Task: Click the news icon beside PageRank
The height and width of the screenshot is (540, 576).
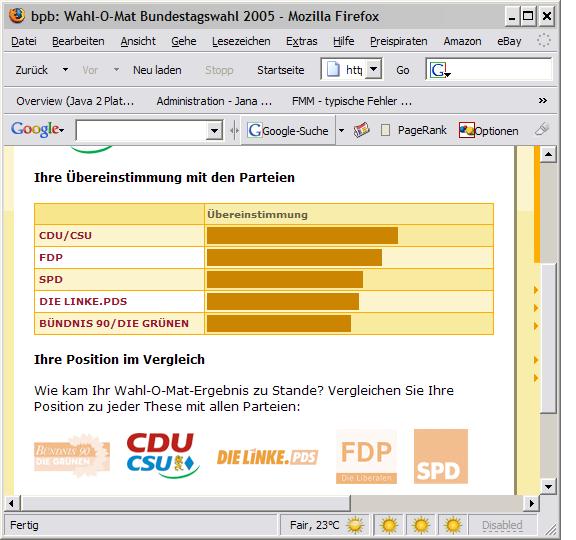Action: (x=361, y=130)
